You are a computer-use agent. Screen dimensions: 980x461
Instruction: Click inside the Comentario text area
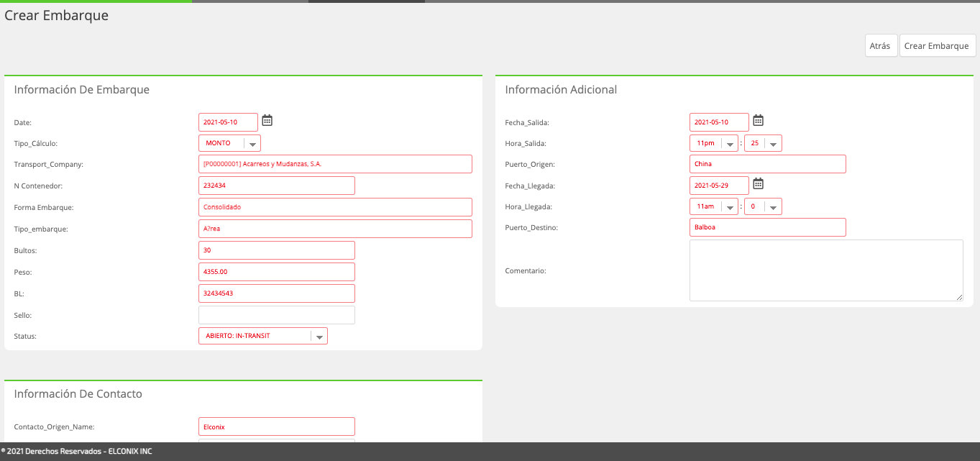tap(826, 270)
